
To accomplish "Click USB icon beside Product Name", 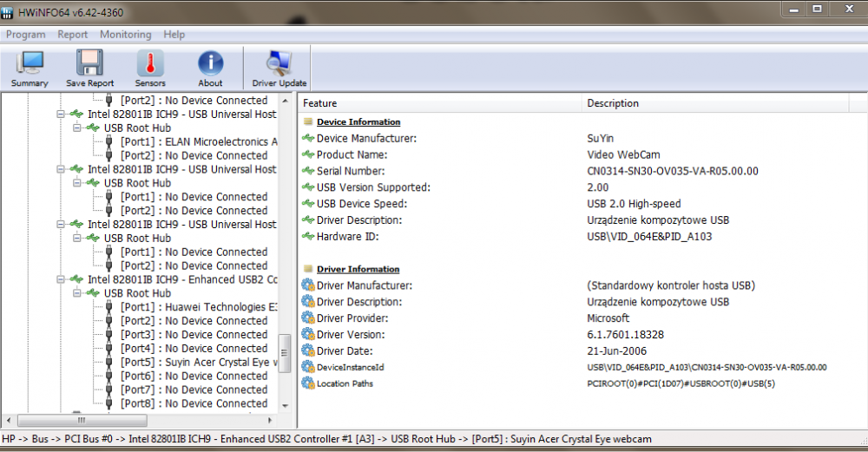I will pyautogui.click(x=308, y=154).
